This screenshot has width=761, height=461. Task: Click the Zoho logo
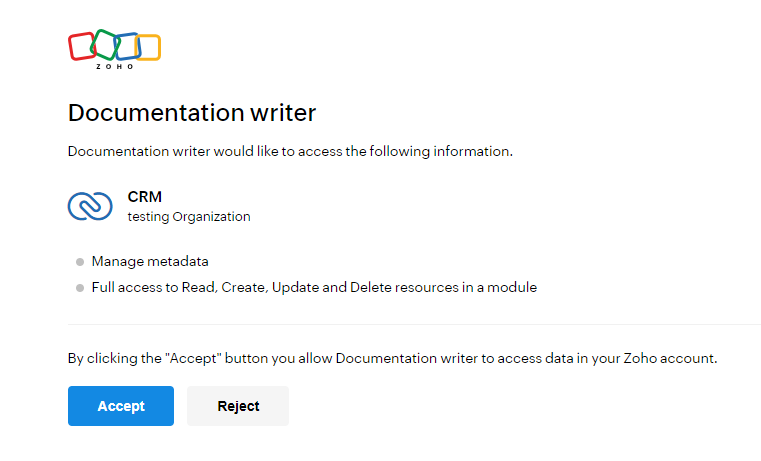(115, 49)
